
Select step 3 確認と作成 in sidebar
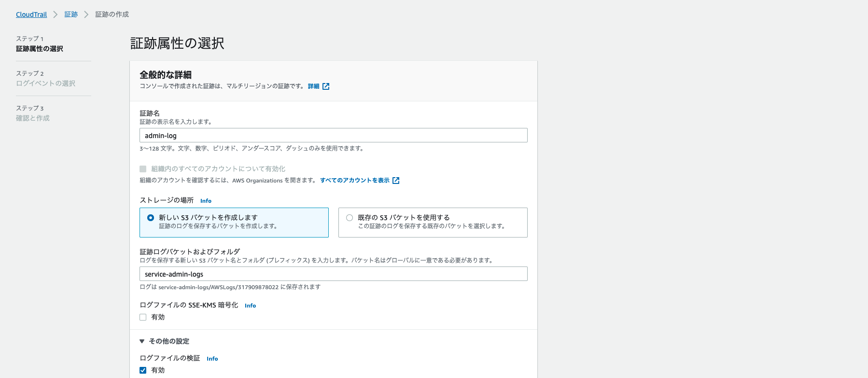(x=33, y=118)
